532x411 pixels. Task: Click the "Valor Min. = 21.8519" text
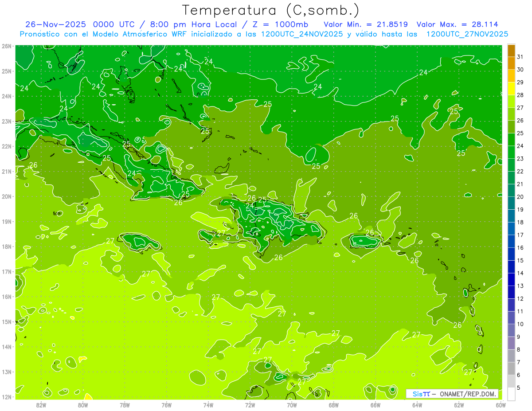366,24
